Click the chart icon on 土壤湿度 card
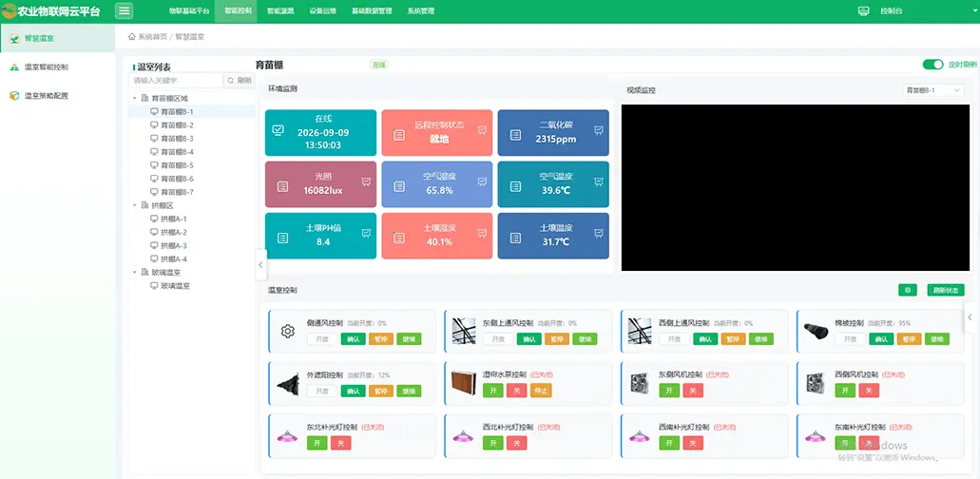 tap(482, 233)
